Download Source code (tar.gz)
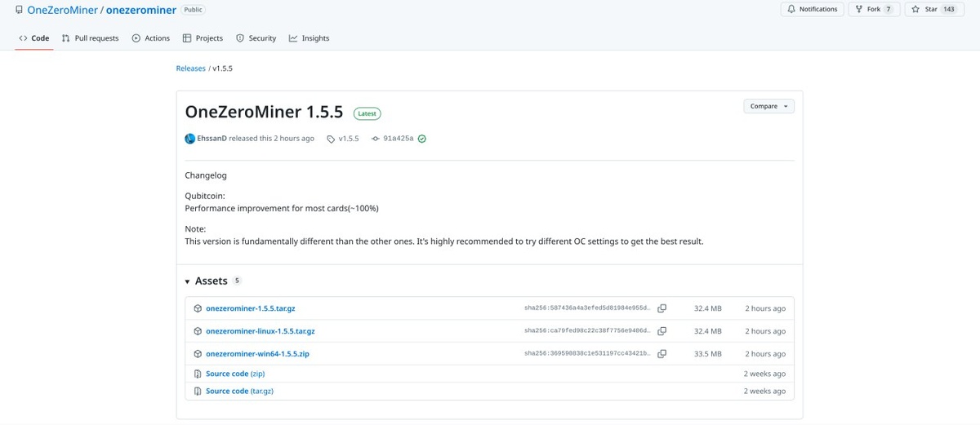 pyautogui.click(x=240, y=392)
